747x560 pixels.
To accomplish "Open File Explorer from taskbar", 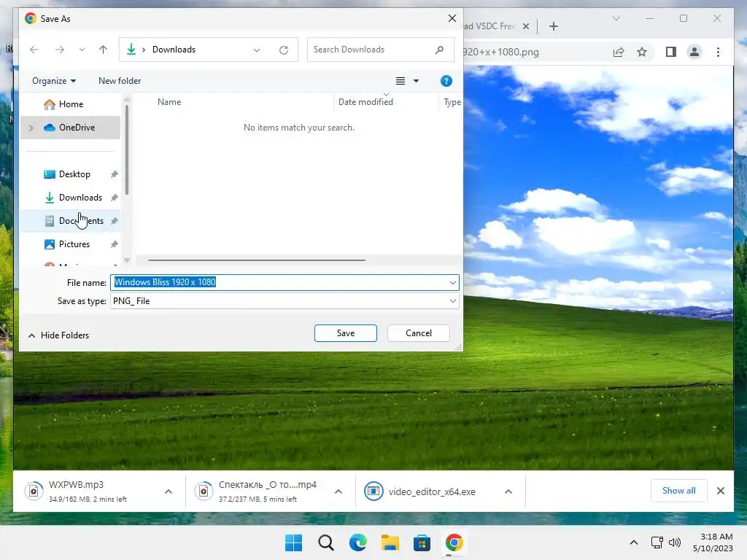I will [390, 542].
